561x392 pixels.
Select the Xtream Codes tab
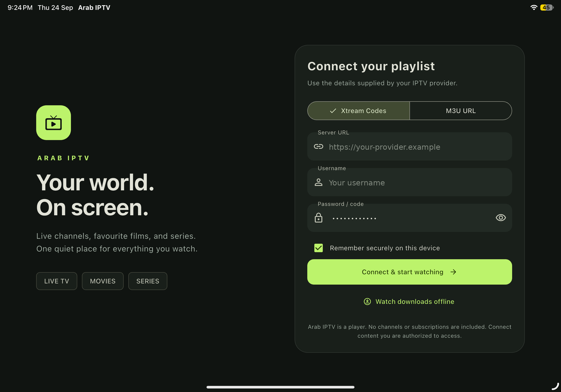coord(359,111)
